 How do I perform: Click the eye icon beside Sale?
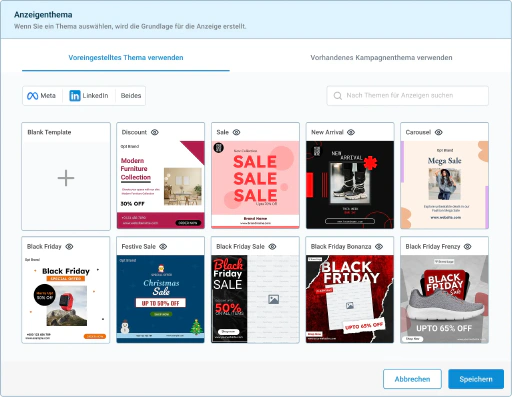(x=236, y=132)
